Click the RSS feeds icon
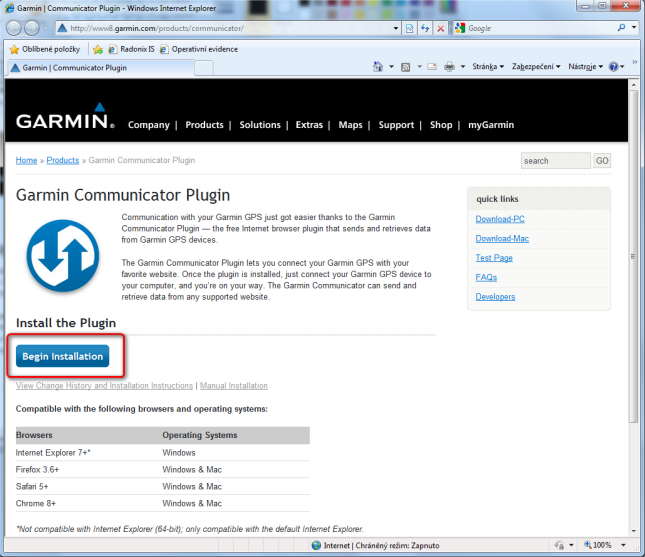The image size is (645, 557). [406, 67]
